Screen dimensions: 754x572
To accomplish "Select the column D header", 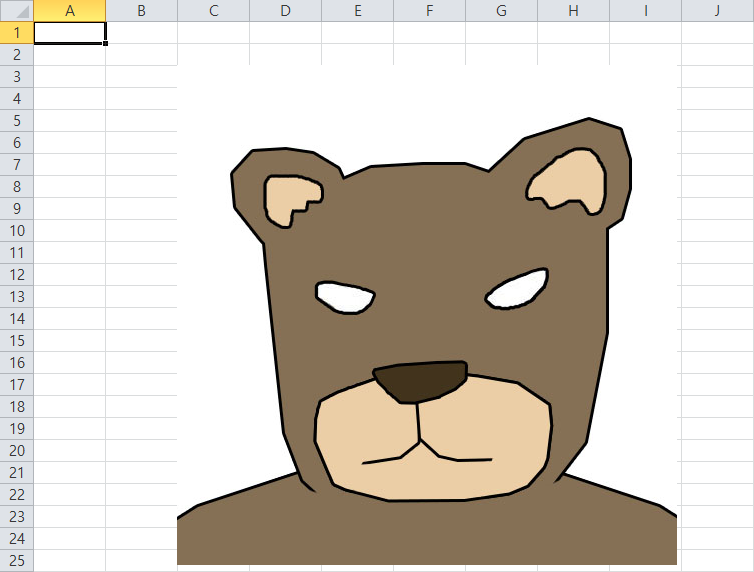I will pos(285,11).
